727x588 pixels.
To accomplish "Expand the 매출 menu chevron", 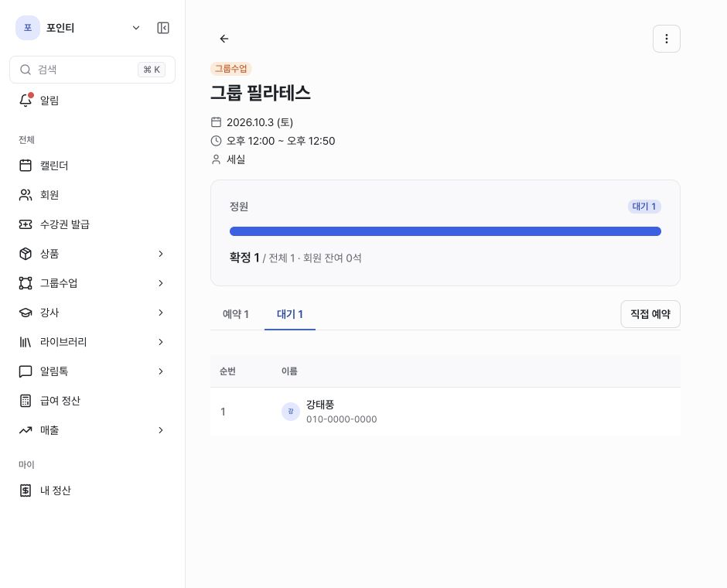I will [160, 430].
